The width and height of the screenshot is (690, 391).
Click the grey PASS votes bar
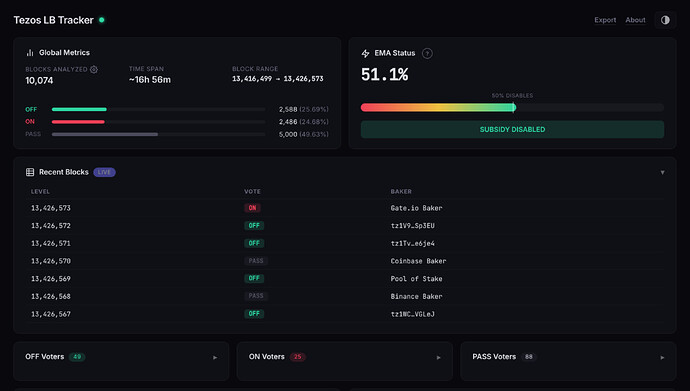pos(105,134)
